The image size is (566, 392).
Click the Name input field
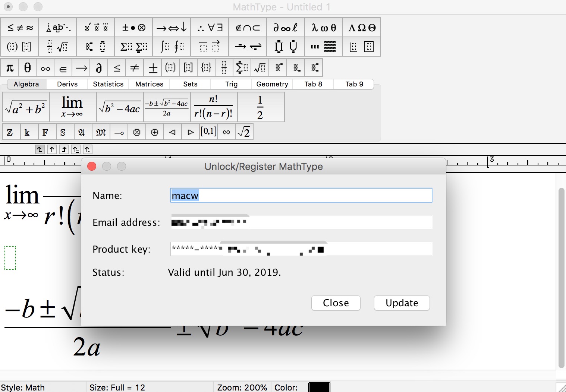tap(301, 195)
